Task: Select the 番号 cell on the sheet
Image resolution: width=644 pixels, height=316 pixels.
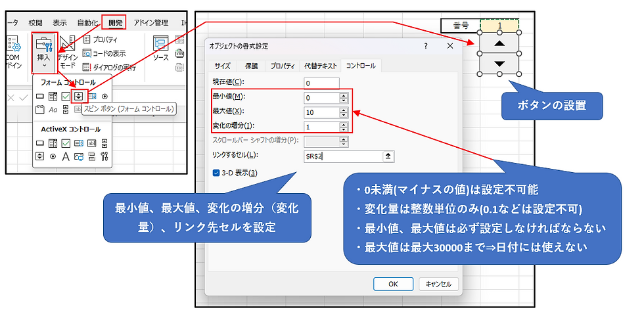Action: [x=461, y=26]
